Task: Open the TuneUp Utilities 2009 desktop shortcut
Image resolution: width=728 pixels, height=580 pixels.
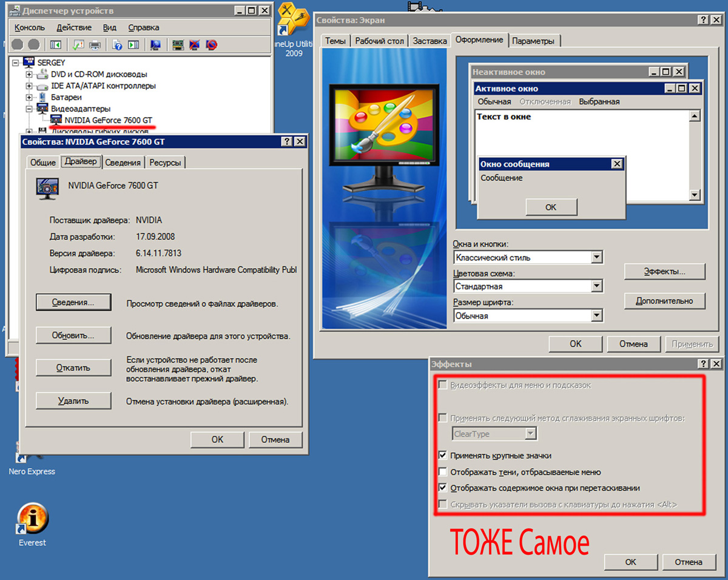Action: [293, 30]
